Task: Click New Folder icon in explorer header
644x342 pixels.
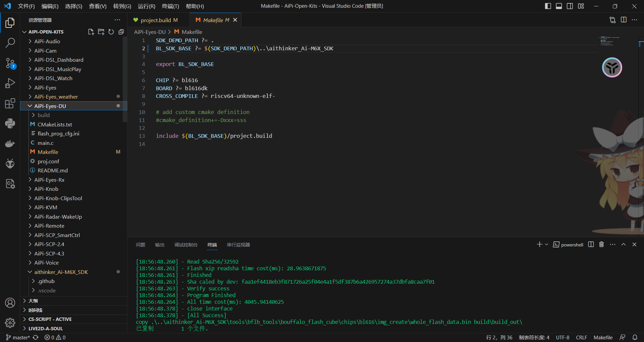Action: [x=101, y=32]
